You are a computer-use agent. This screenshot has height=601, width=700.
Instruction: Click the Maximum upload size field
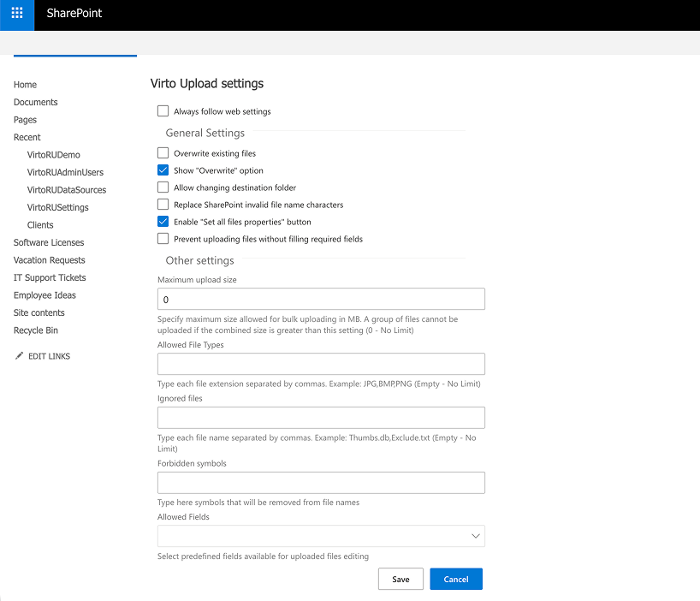point(320,299)
